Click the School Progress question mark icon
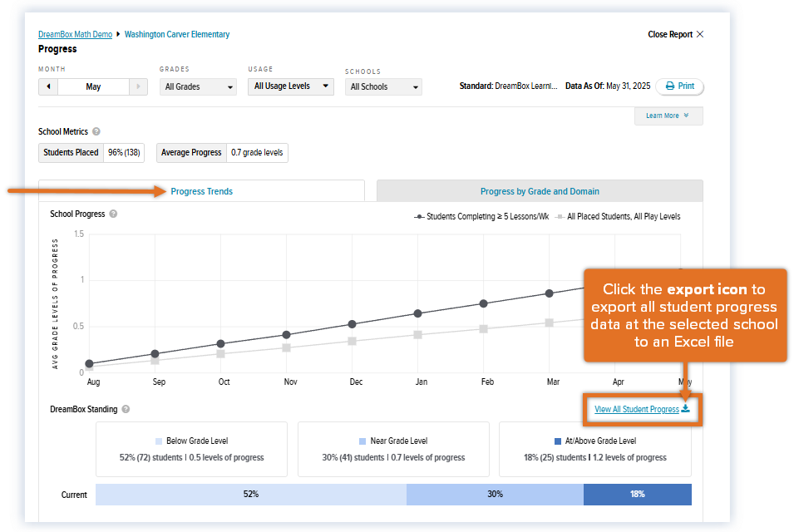794x532 pixels. 114,214
